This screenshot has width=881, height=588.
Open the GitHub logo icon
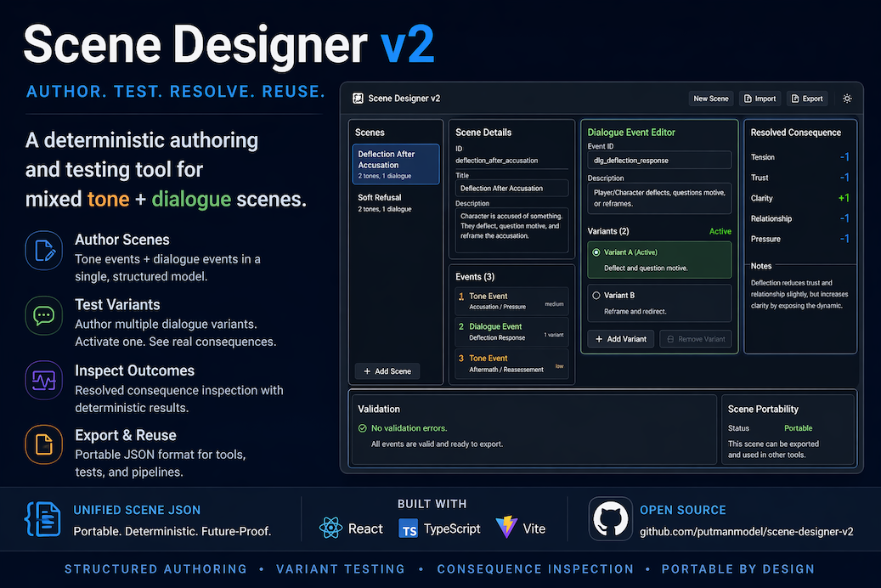[x=610, y=518]
